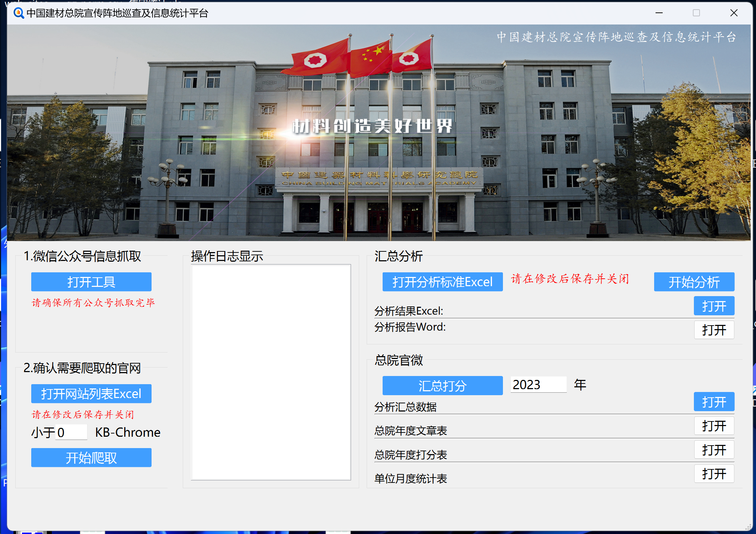756x534 pixels.
Task: Open the website list Excel (打开网站列表Excel)
Action: click(91, 394)
